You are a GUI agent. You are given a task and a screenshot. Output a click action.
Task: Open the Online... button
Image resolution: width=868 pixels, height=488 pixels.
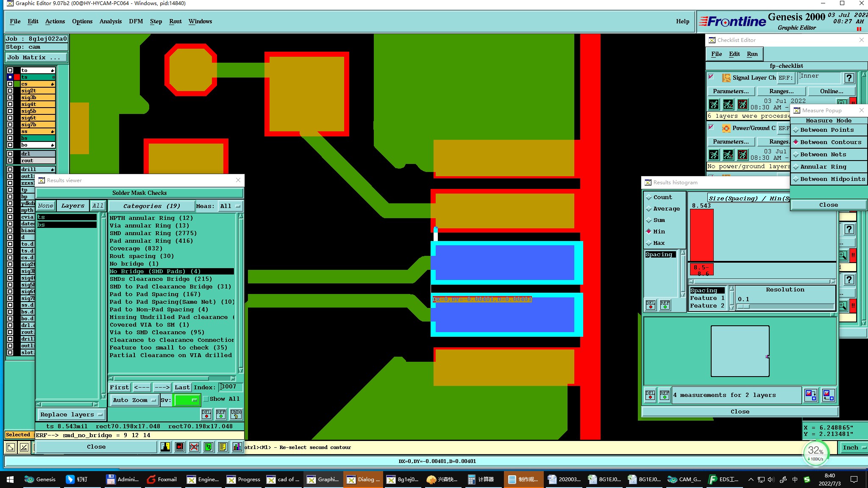click(x=832, y=91)
